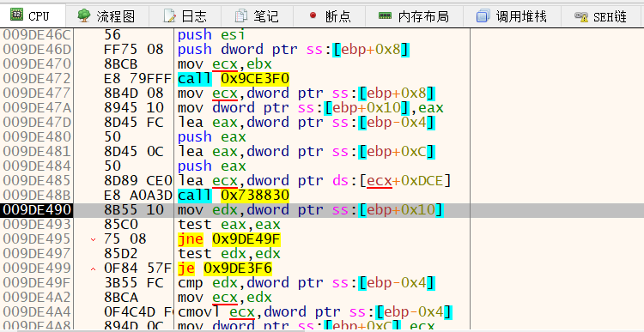Switch to the 内存布局 tab

point(414,16)
